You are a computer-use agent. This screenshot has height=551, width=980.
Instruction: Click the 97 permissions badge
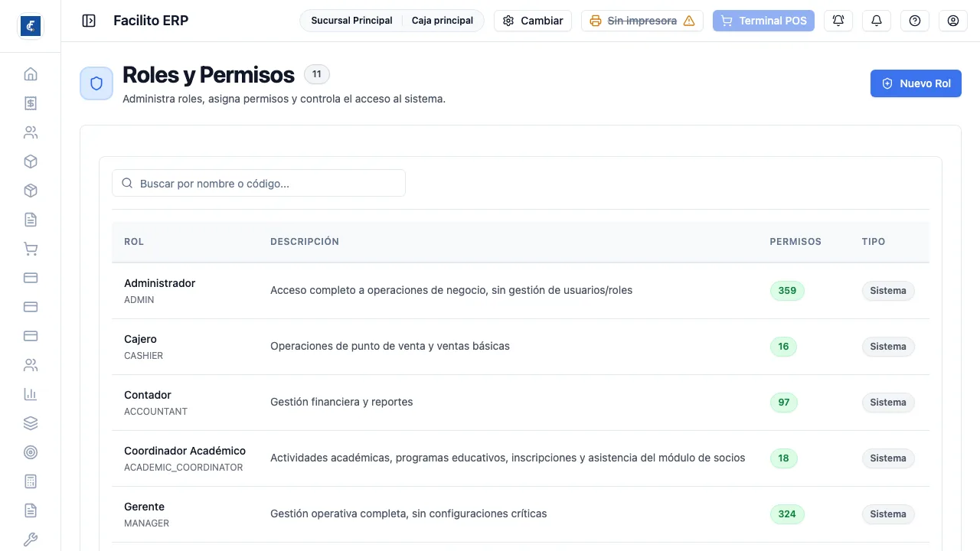pos(784,403)
